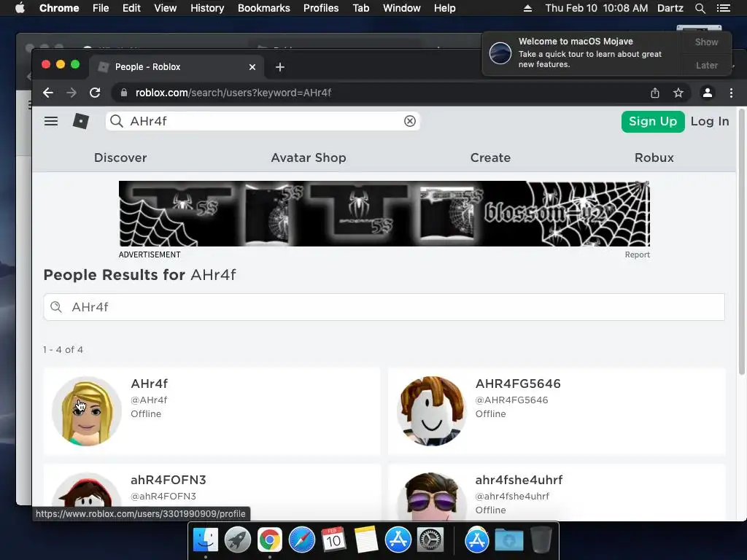Click the magnifier in the top search bar
The width and height of the screenshot is (747, 560).
pos(117,122)
